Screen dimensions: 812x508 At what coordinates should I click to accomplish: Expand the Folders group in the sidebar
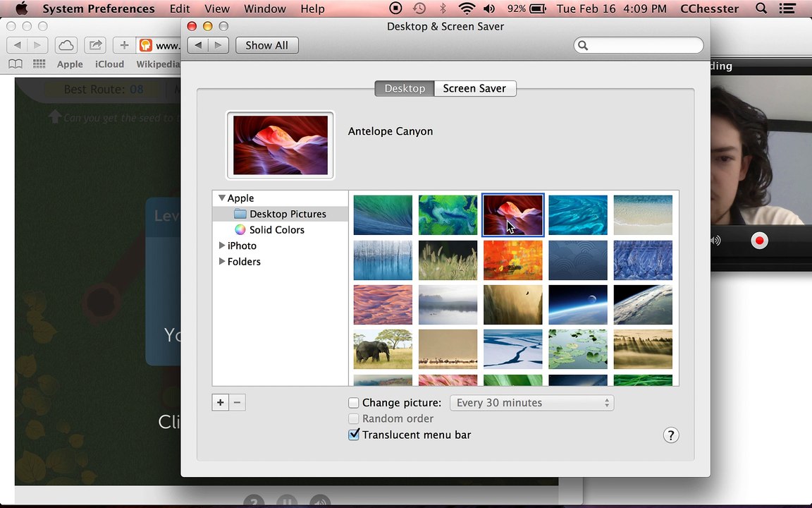[221, 261]
